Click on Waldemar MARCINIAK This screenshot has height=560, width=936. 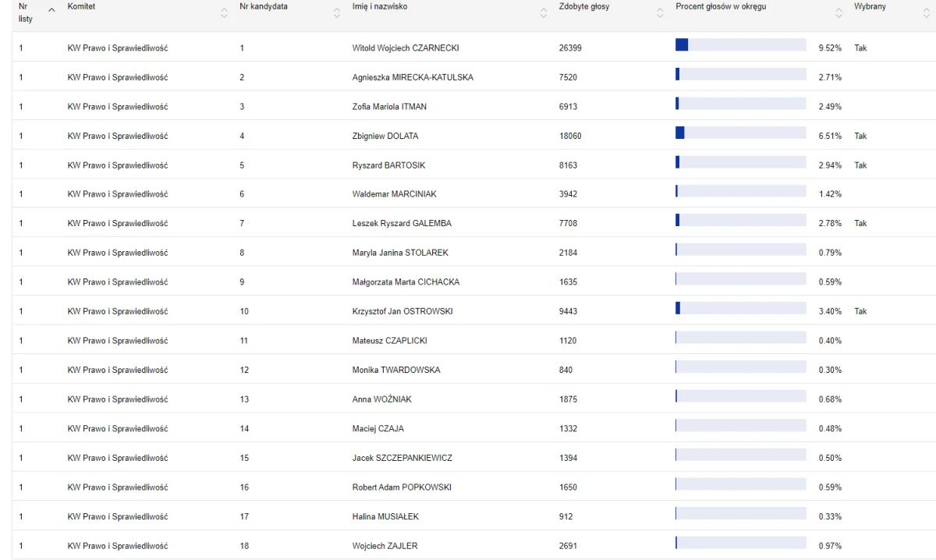395,194
